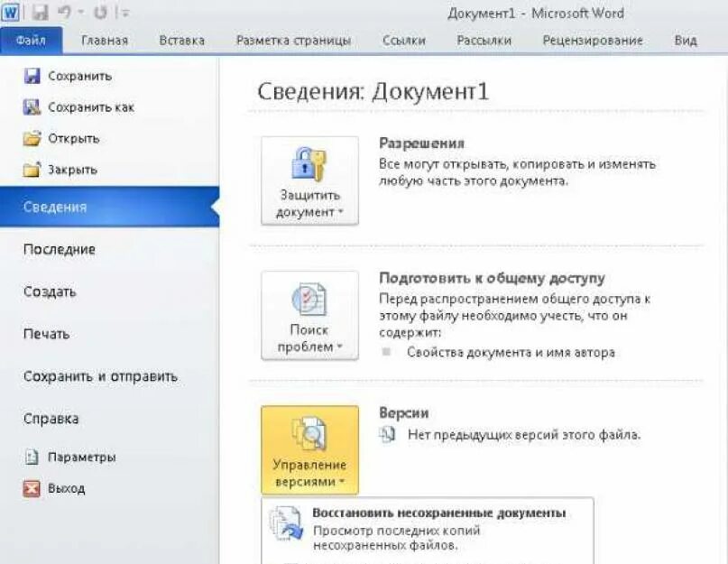728x564 pixels.
Task: Click text Нет предыдущих версий этого файла
Action: (524, 435)
